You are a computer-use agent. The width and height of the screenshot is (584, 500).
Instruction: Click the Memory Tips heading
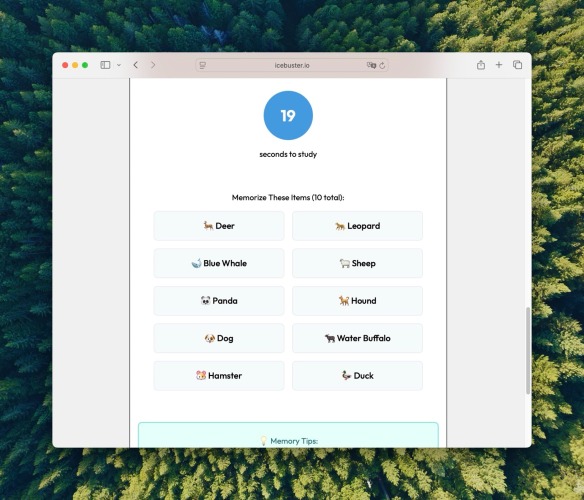click(x=294, y=441)
